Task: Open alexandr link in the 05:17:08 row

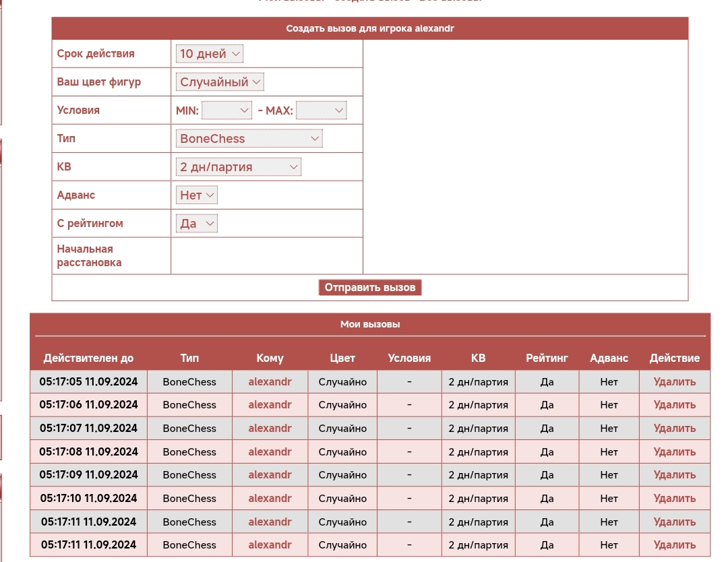Action: tap(270, 451)
